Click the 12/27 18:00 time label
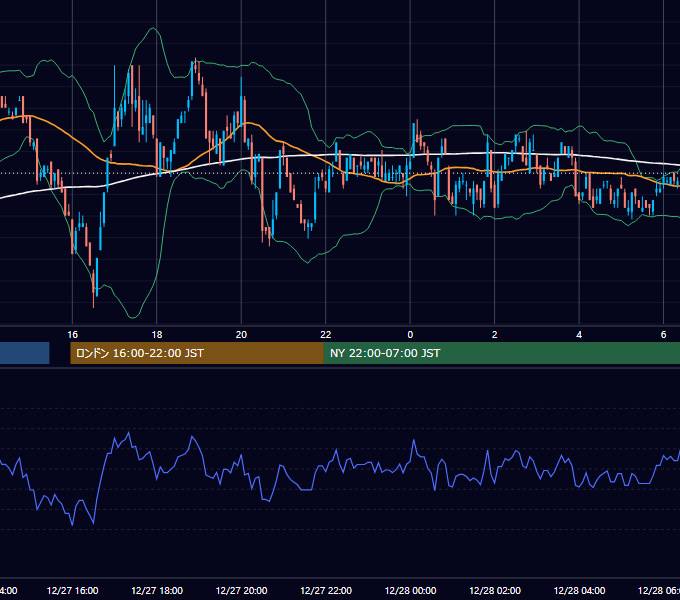The image size is (680, 600). pos(157,590)
